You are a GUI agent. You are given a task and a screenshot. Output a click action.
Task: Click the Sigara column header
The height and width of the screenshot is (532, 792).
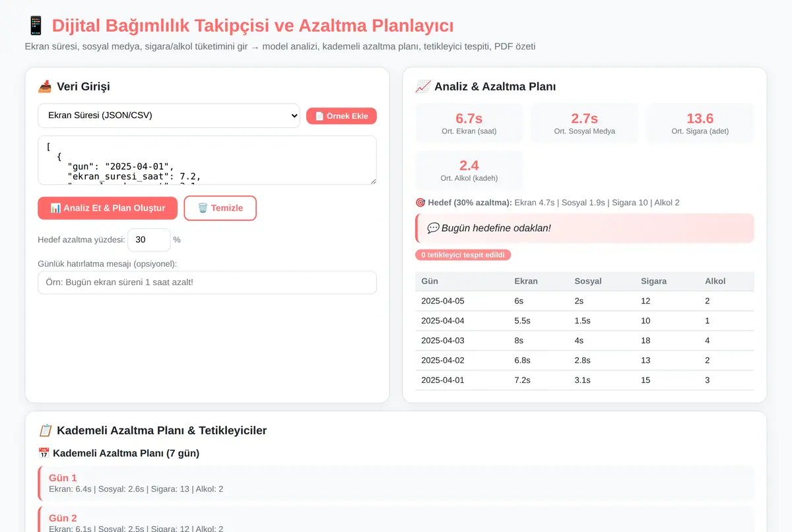[x=653, y=281]
